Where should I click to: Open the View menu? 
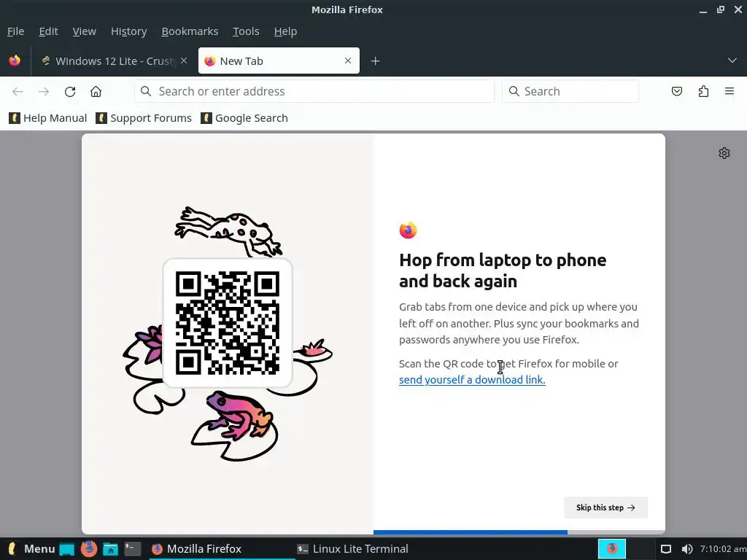(85, 31)
